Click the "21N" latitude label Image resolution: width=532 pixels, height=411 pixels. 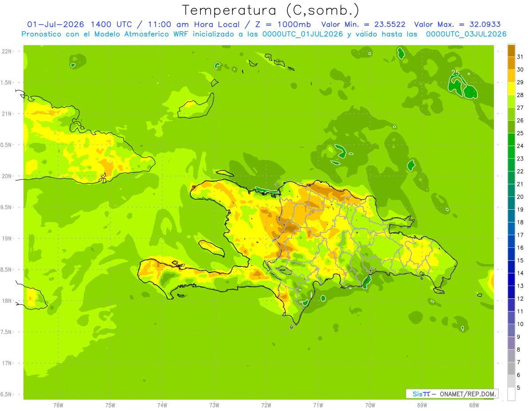(x=6, y=114)
